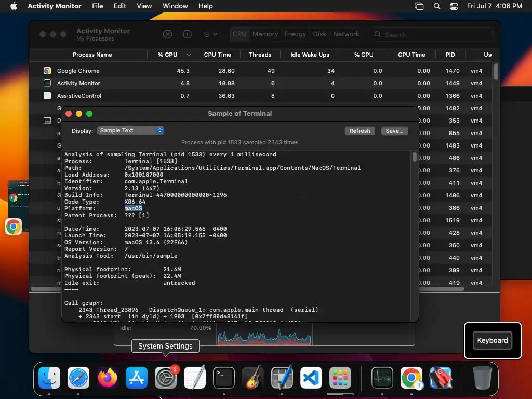The image size is (532, 399).
Task: Click the CPU load graph
Action: (x=264, y=334)
